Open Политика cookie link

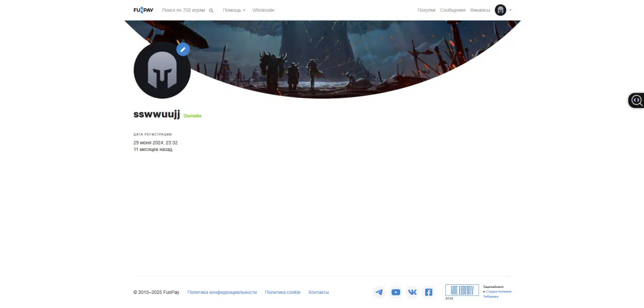tap(283, 292)
